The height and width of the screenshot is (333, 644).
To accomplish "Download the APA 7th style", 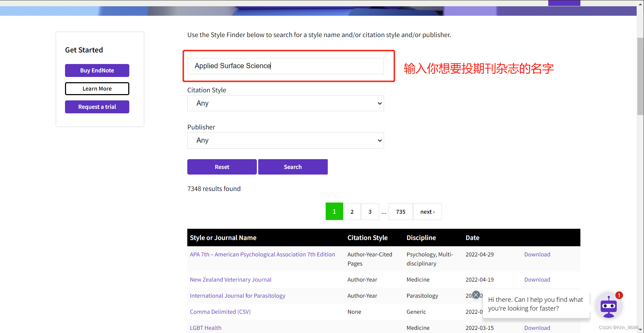I will [537, 254].
